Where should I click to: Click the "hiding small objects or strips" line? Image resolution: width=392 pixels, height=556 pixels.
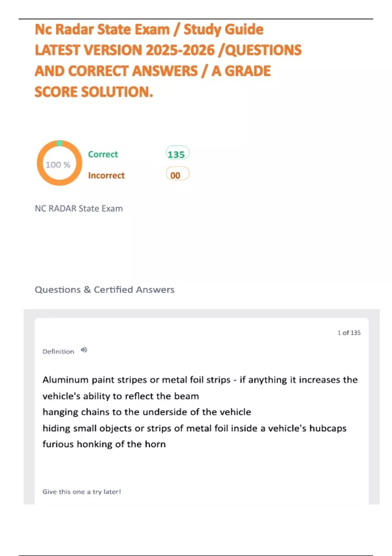coord(194,428)
